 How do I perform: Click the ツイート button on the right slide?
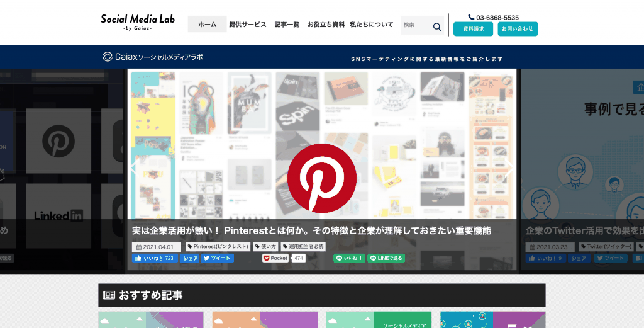pos(611,258)
